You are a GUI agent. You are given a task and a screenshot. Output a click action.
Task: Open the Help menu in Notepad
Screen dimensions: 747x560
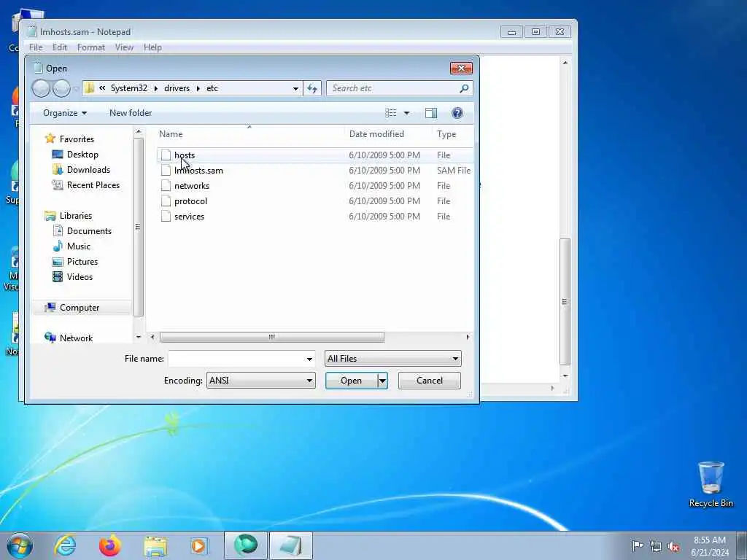click(152, 47)
